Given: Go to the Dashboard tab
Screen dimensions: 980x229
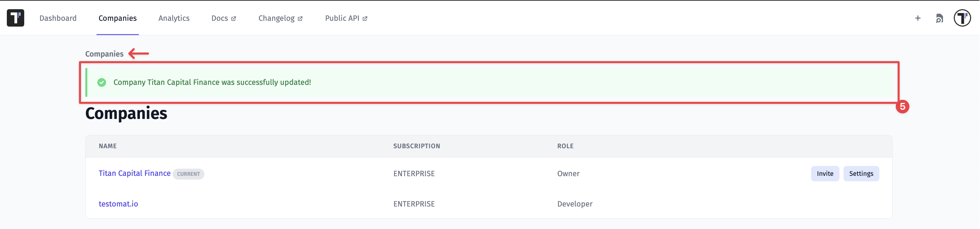Looking at the screenshot, I should (58, 18).
